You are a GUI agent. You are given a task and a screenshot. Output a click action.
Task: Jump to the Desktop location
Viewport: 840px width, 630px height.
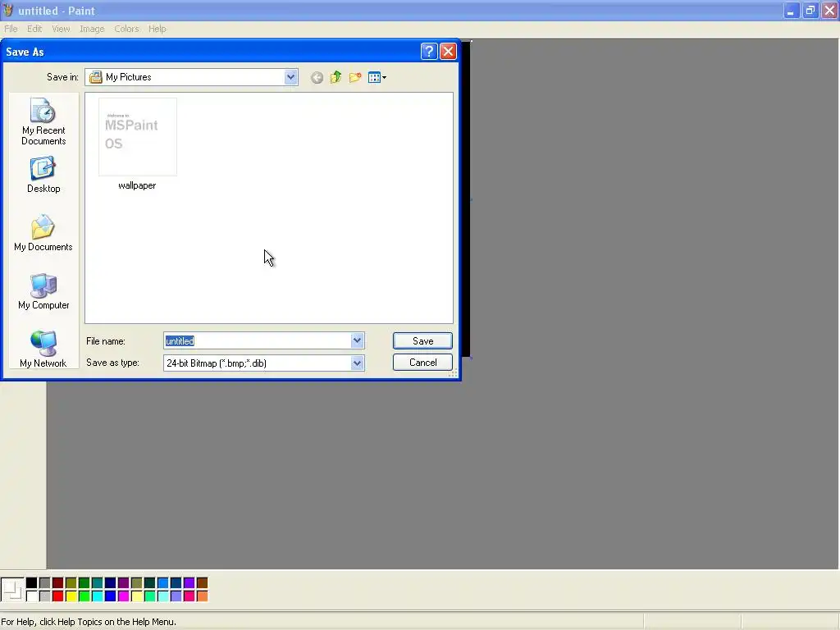43,175
